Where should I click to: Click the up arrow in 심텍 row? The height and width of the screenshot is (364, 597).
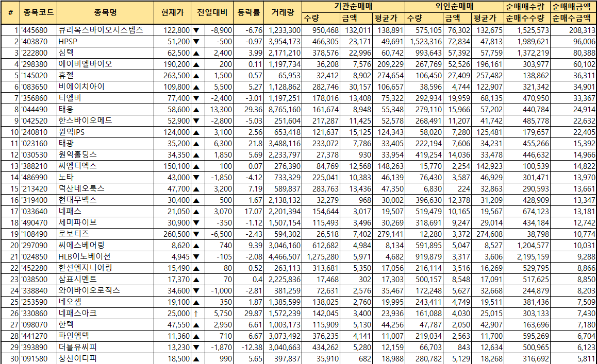pyautogui.click(x=196, y=53)
